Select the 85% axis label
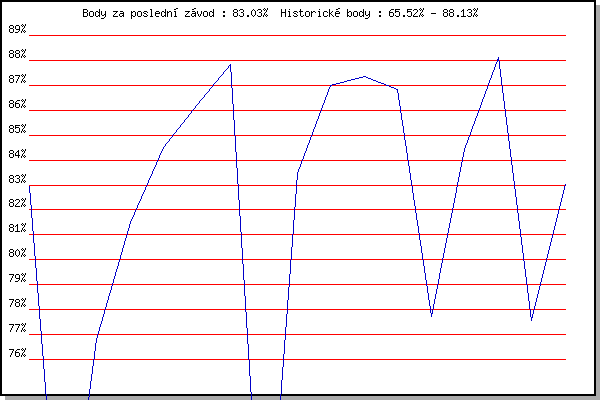 pyautogui.click(x=18, y=129)
